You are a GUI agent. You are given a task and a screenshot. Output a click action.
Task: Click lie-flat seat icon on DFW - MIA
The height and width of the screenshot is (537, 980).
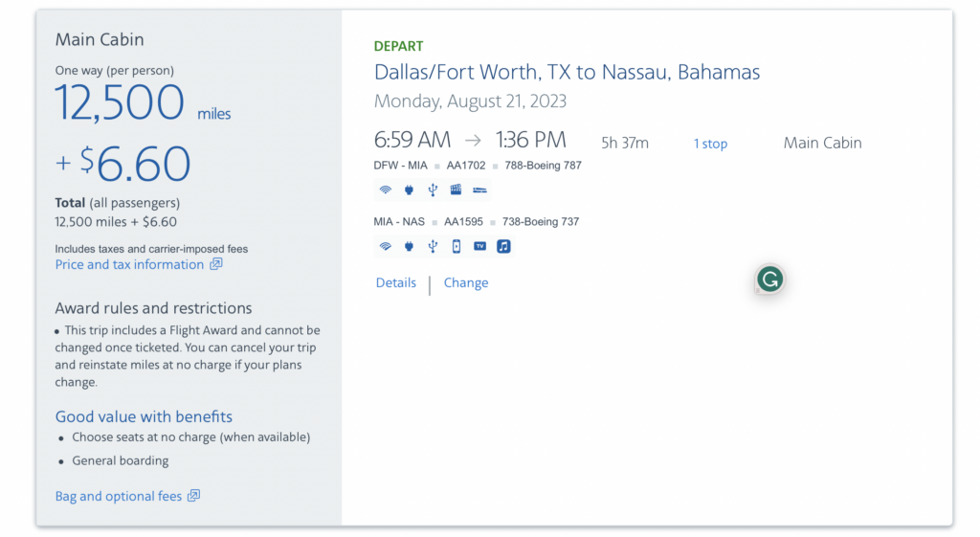[479, 190]
